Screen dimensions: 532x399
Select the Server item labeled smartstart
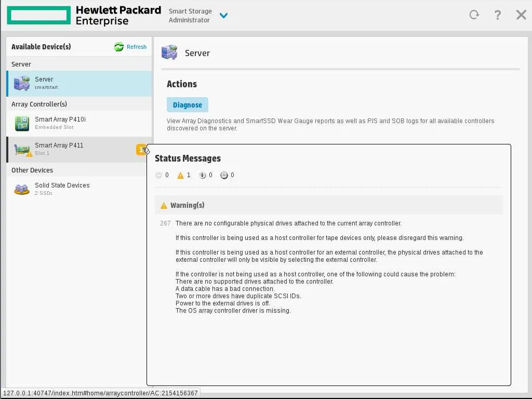coord(79,84)
